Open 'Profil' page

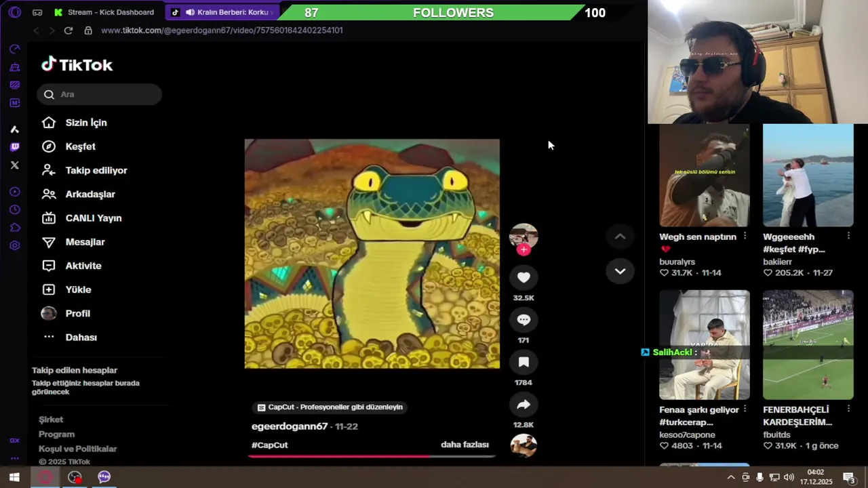[65, 313]
